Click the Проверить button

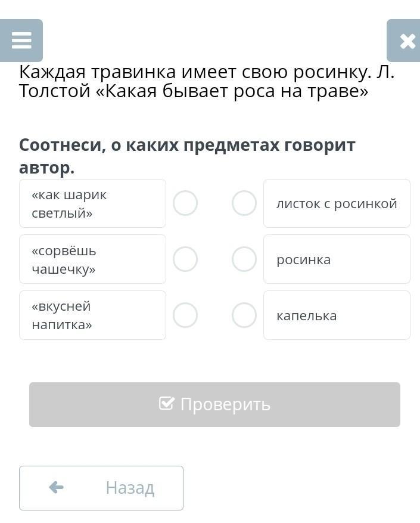point(214,404)
